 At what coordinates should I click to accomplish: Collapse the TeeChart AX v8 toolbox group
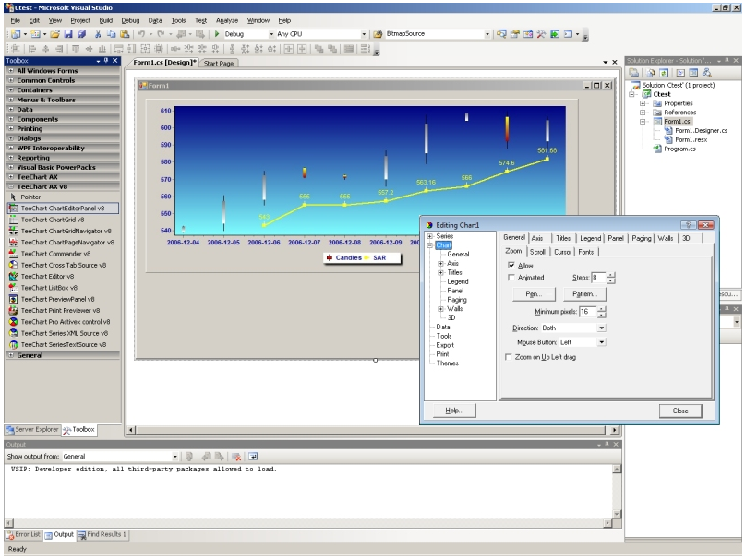click(11, 186)
